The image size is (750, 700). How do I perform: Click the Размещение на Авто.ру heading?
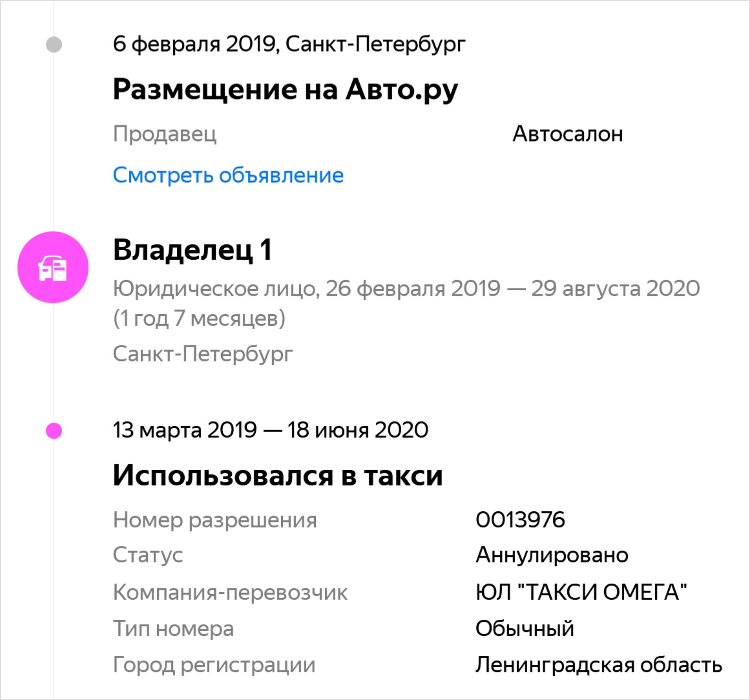click(x=286, y=90)
